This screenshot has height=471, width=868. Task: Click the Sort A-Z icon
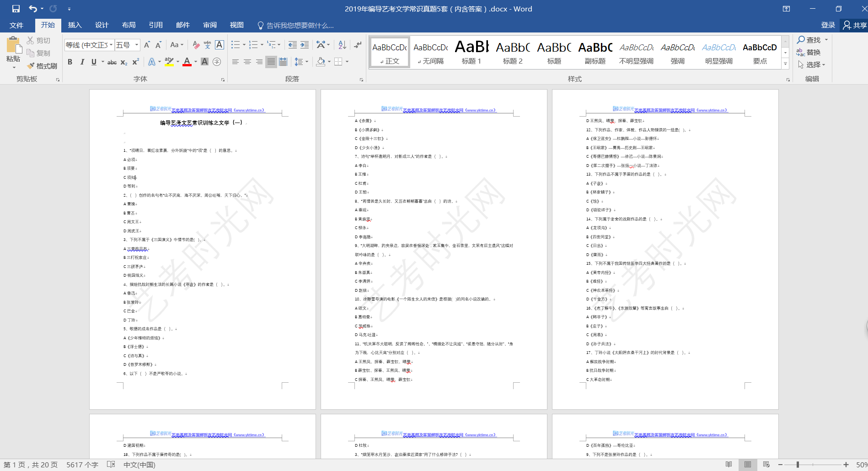pos(342,45)
